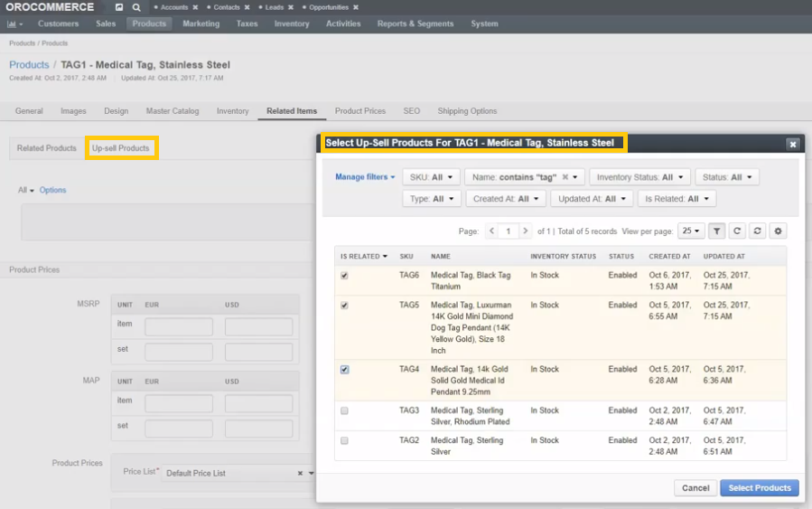
Task: Open the Inventory main menu
Action: pos(292,24)
